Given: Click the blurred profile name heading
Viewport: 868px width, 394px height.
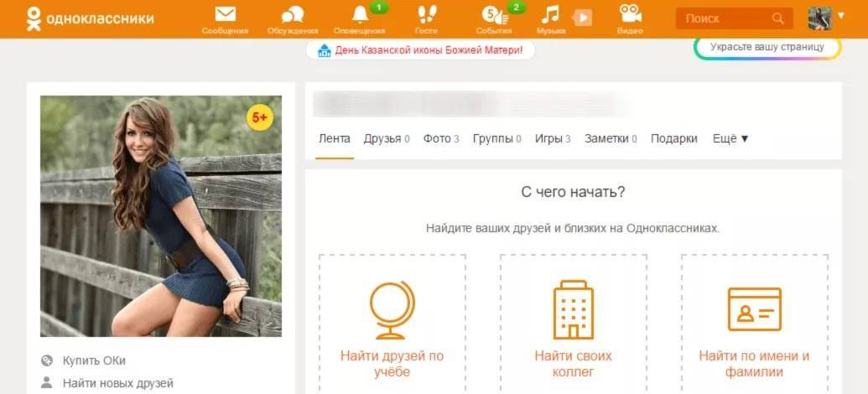Looking at the screenshot, I should click(470, 104).
